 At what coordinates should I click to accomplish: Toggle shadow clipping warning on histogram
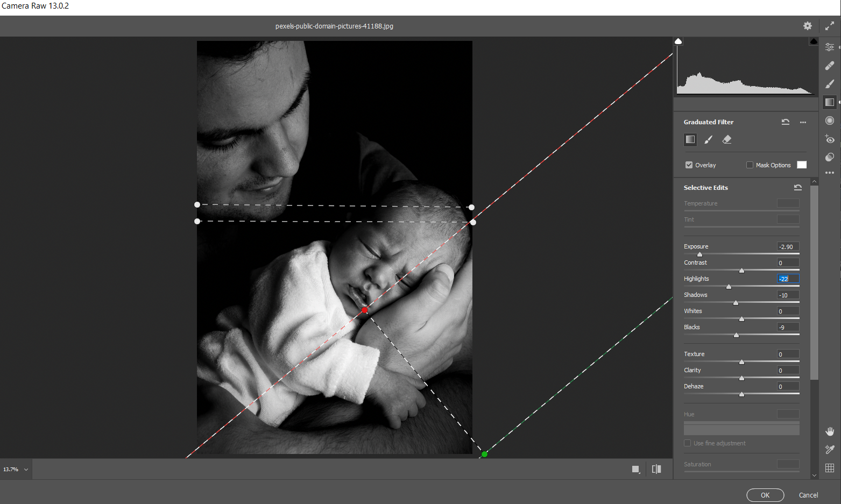[679, 41]
